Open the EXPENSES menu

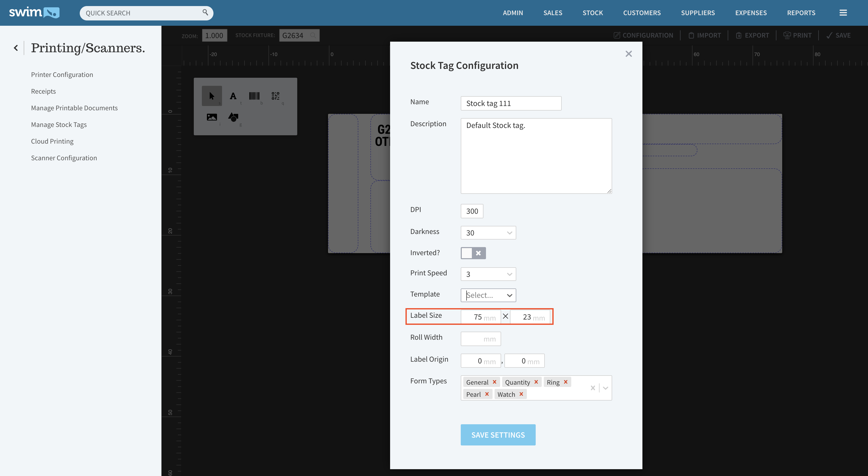click(751, 13)
